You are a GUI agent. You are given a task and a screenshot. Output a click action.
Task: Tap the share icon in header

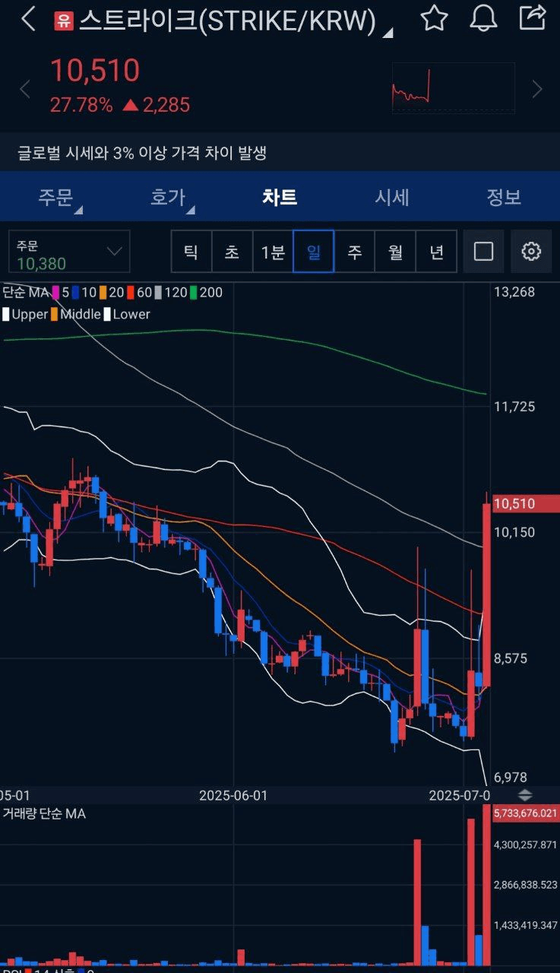[x=533, y=16]
